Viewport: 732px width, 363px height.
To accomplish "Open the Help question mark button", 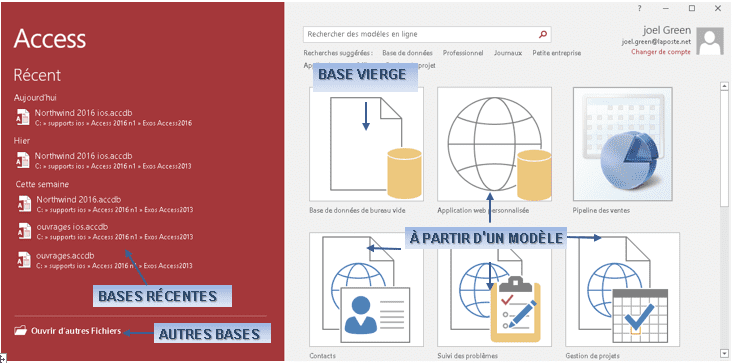I will pos(640,8).
